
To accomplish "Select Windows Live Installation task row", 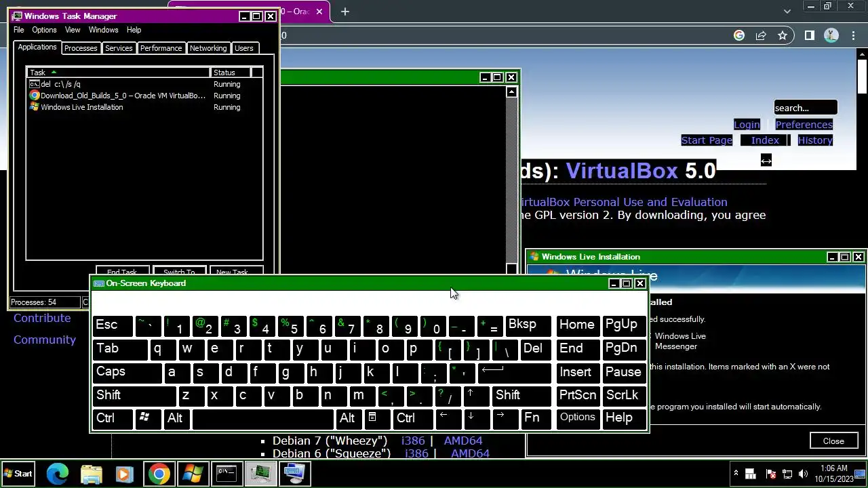I will [144, 107].
